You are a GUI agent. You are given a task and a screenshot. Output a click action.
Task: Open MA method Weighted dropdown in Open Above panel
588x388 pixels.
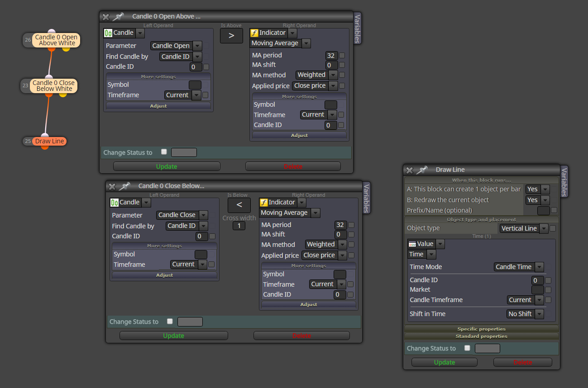click(x=317, y=75)
